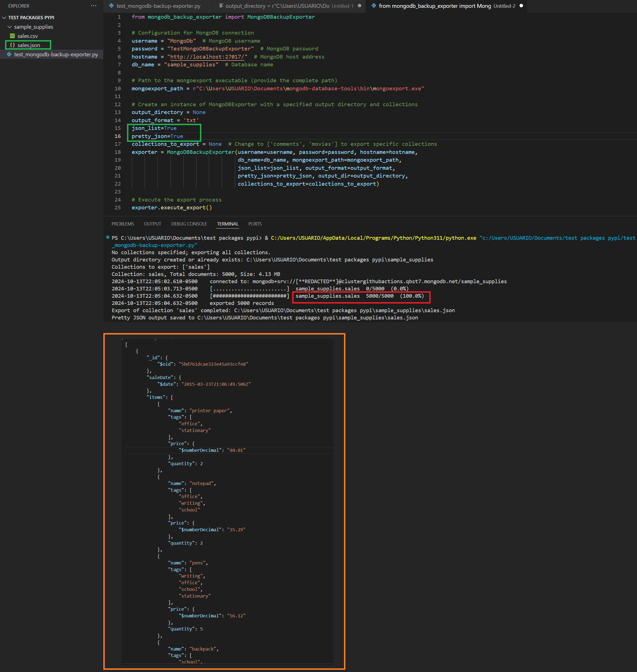This screenshot has height=672, width=637.
Task: Click the unsaved dot on Untitled-2 tab
Action: coord(521,6)
